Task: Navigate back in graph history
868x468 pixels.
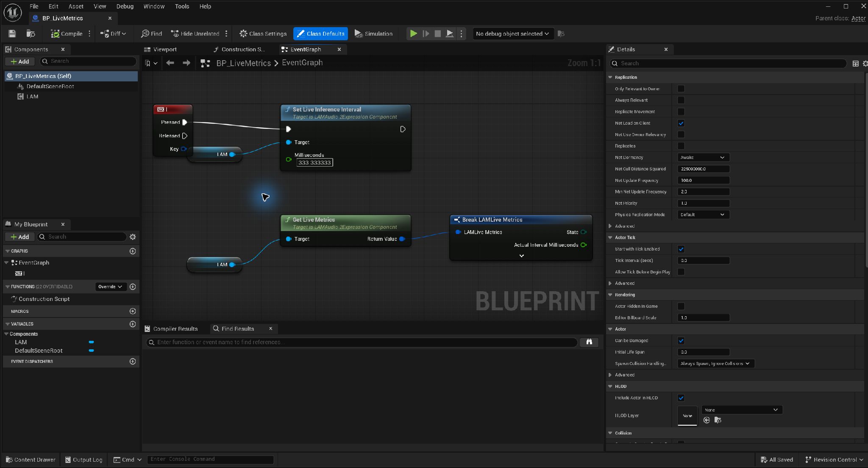Action: [x=170, y=63]
